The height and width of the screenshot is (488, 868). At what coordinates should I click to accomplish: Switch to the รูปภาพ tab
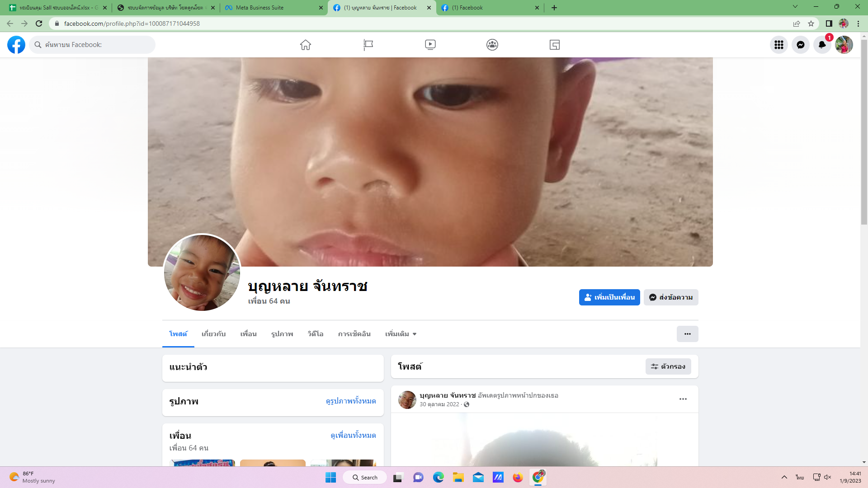(282, 334)
